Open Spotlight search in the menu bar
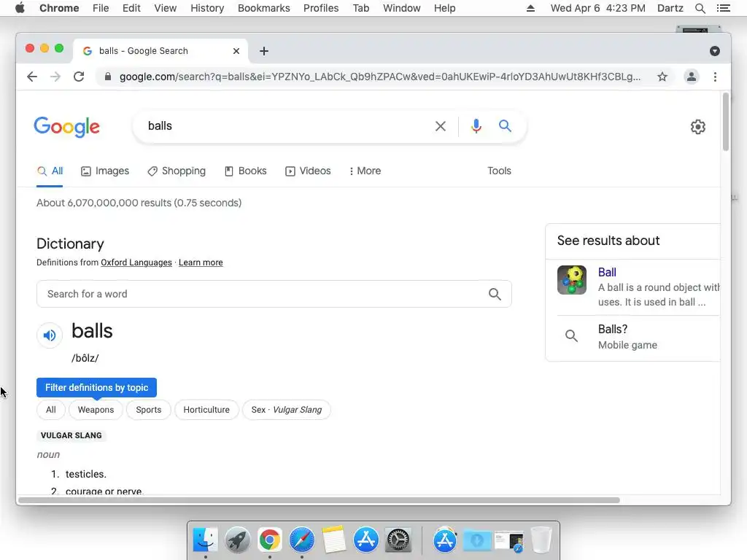Viewport: 747px width, 560px height. point(700,8)
